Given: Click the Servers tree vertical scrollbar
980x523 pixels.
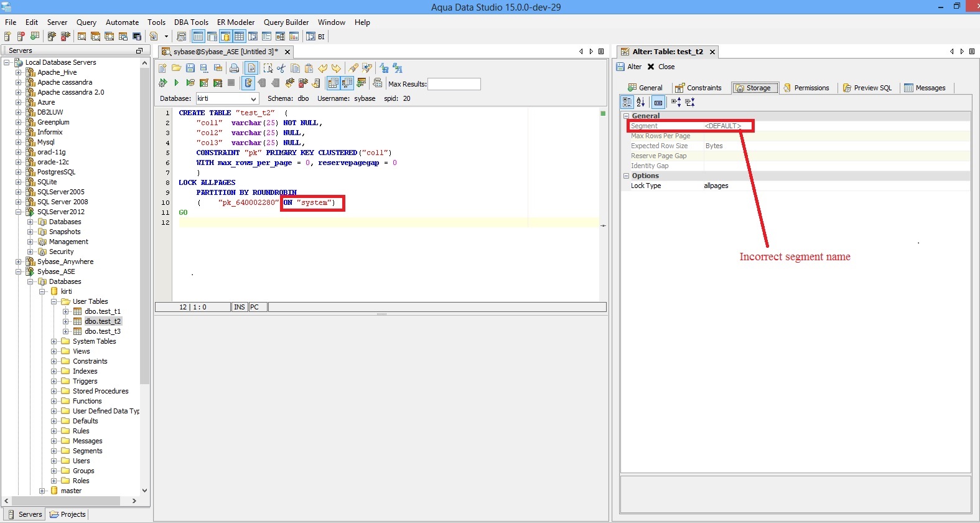Looking at the screenshot, I should click(x=144, y=226).
